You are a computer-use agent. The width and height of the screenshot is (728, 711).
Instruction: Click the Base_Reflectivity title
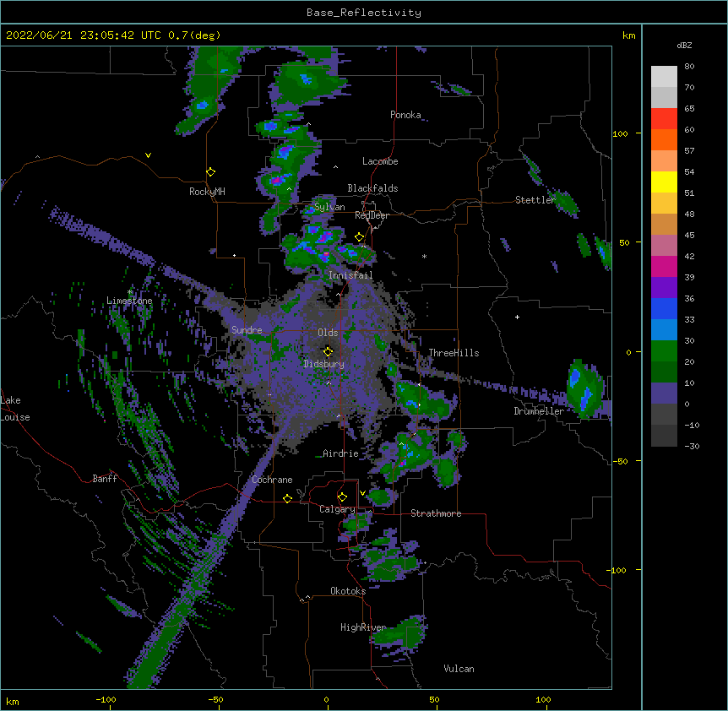click(364, 13)
